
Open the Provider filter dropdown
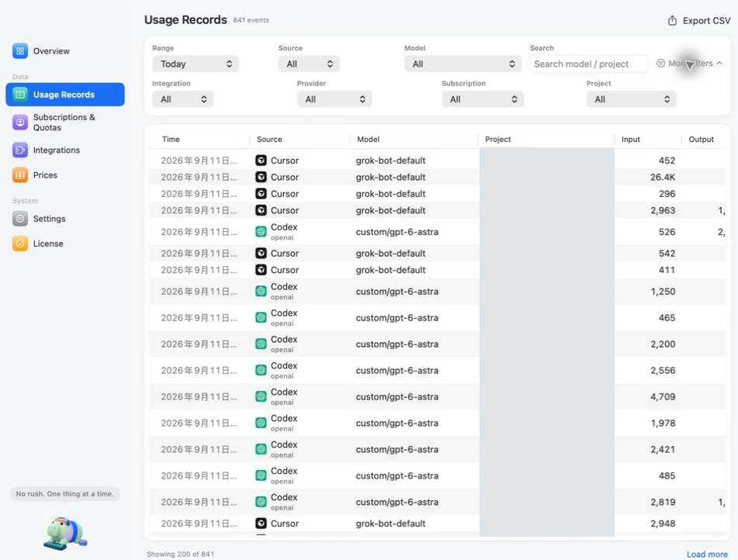pos(334,99)
